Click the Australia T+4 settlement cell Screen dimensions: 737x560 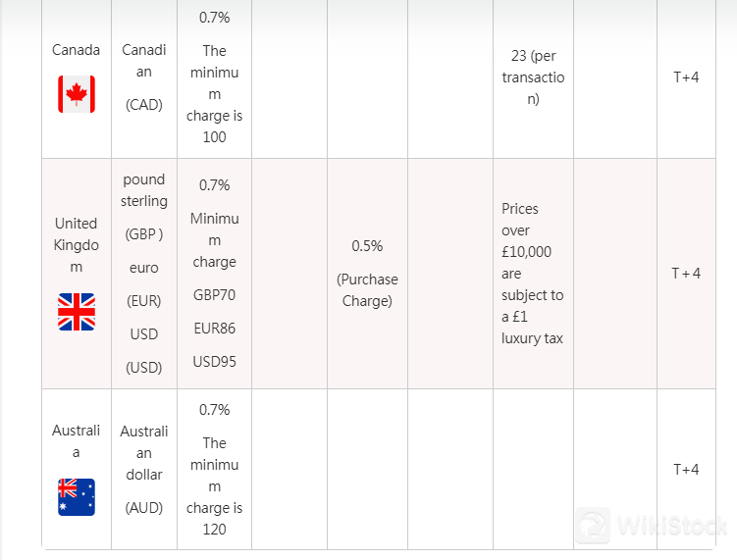pos(686,470)
